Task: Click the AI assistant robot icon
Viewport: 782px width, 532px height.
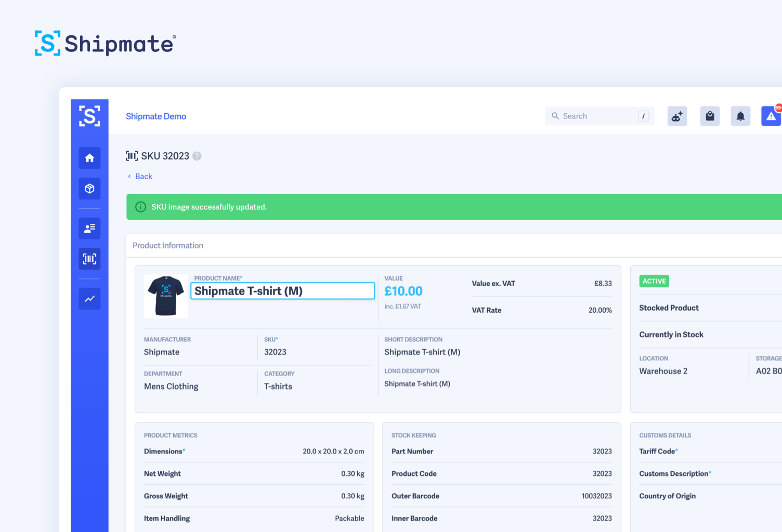Action: tap(677, 116)
